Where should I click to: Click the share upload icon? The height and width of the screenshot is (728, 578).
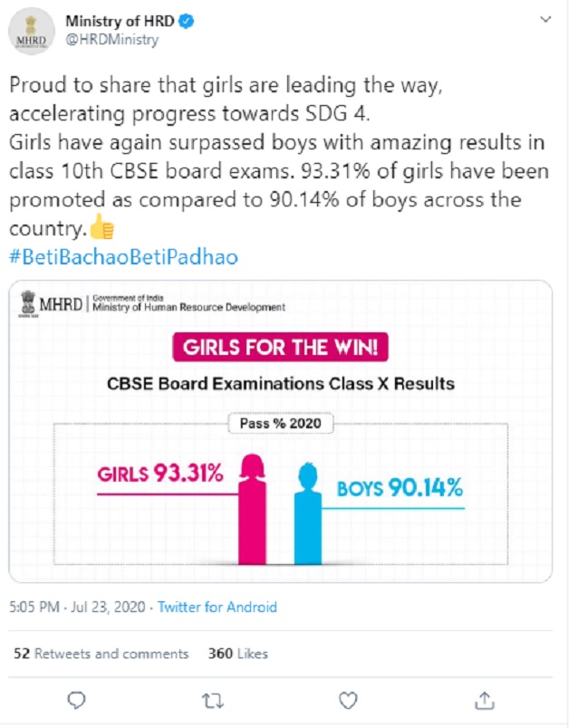click(x=484, y=699)
